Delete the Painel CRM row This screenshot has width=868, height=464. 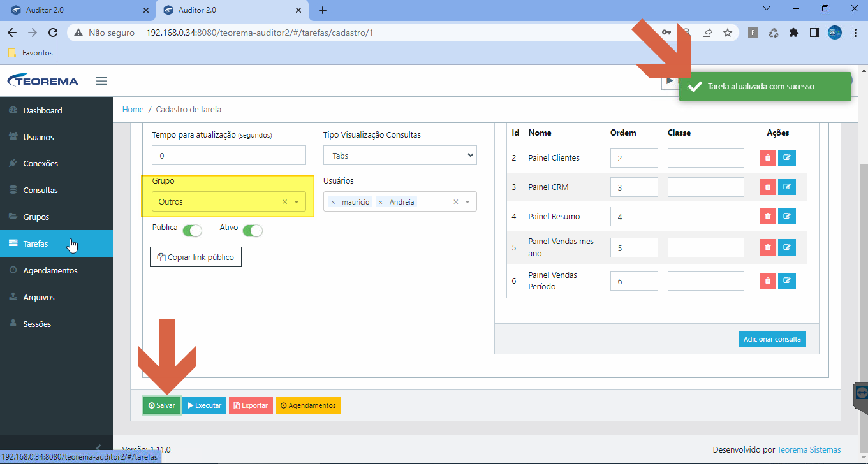click(x=768, y=187)
